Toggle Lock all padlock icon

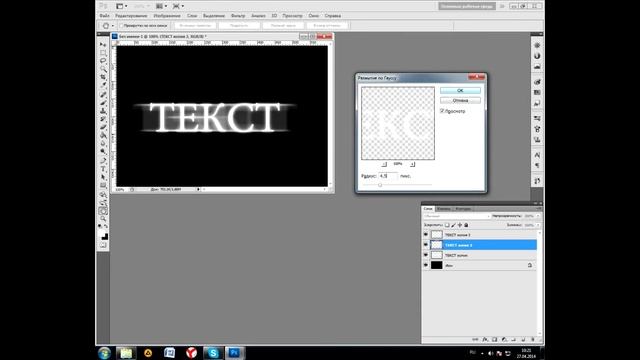466,225
